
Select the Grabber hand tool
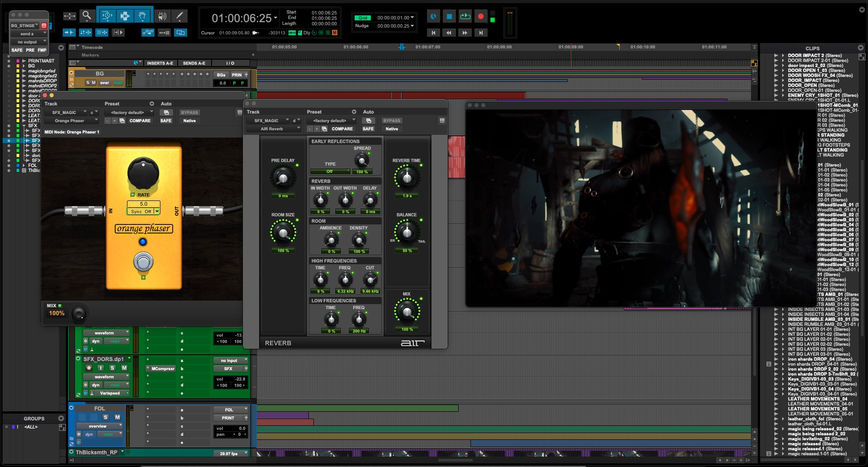[x=142, y=15]
